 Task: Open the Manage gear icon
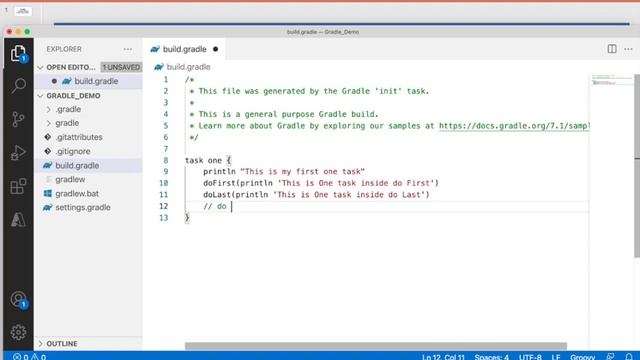pyautogui.click(x=18, y=332)
